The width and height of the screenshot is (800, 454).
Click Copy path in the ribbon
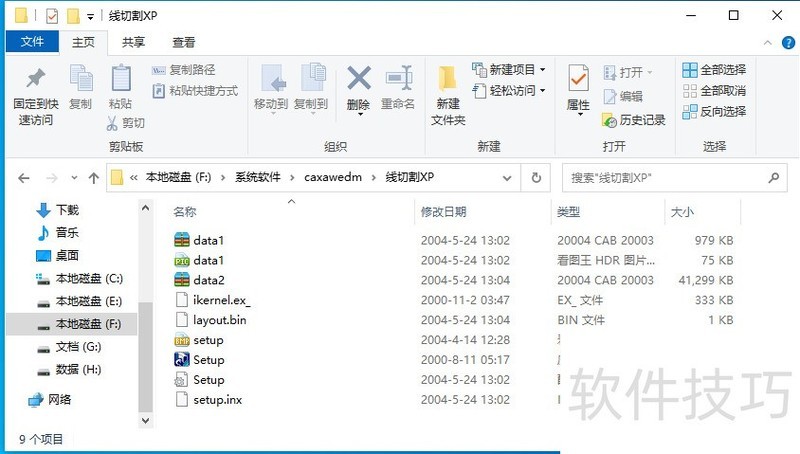[184, 70]
